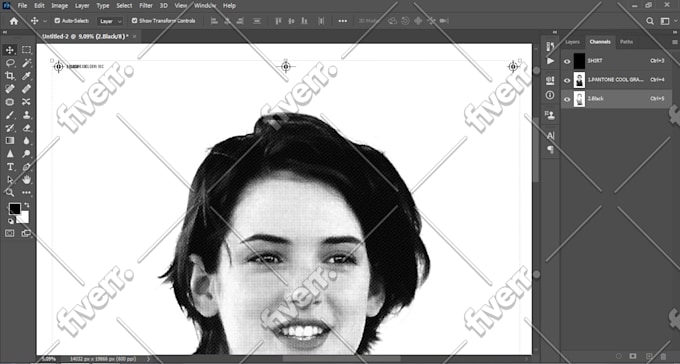680x364 pixels.
Task: Open the Auto-Select Layer dropdown
Action: 110,21
